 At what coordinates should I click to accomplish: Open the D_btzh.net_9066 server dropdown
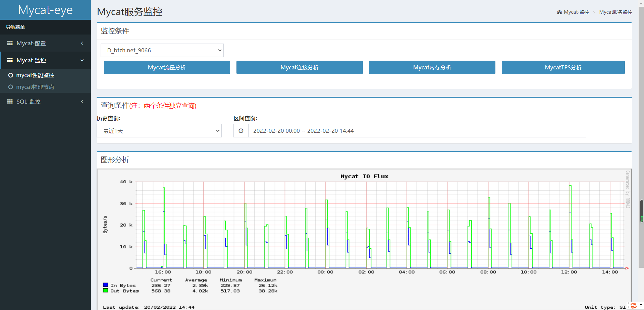[162, 50]
